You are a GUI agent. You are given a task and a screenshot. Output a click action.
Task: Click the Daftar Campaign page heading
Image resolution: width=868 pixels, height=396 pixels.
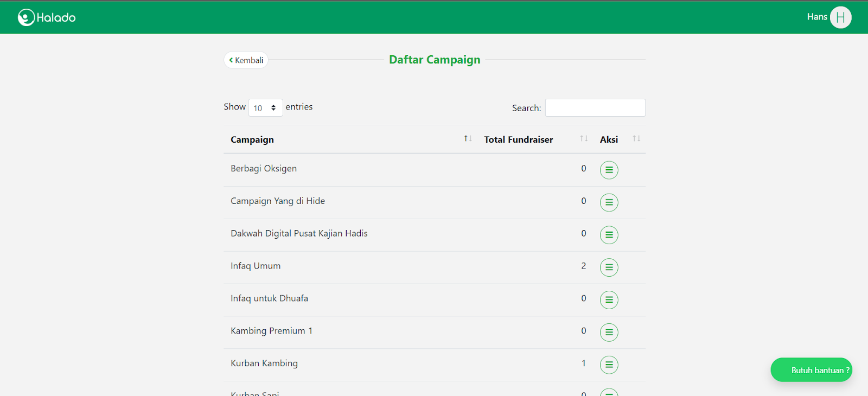435,60
